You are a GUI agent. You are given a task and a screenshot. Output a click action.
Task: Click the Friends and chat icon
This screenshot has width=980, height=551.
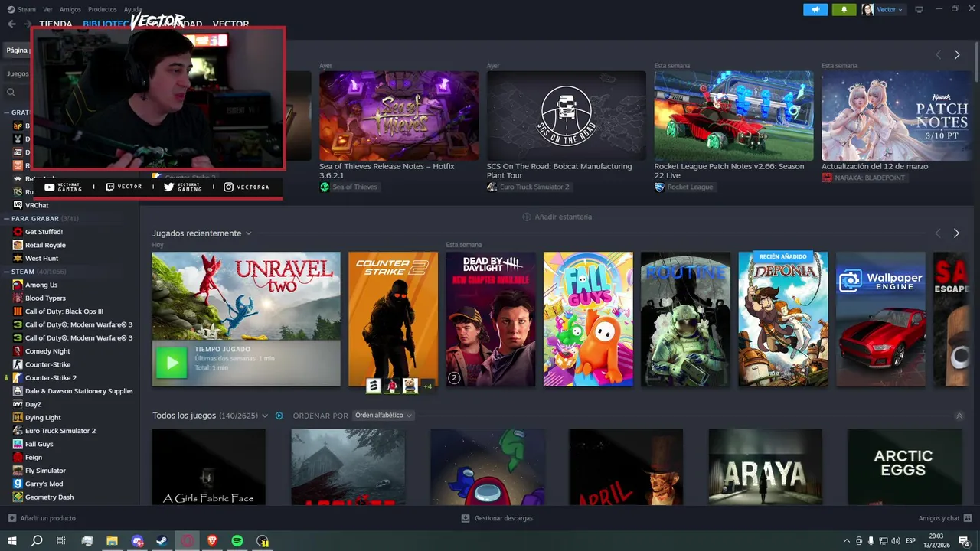(967, 518)
